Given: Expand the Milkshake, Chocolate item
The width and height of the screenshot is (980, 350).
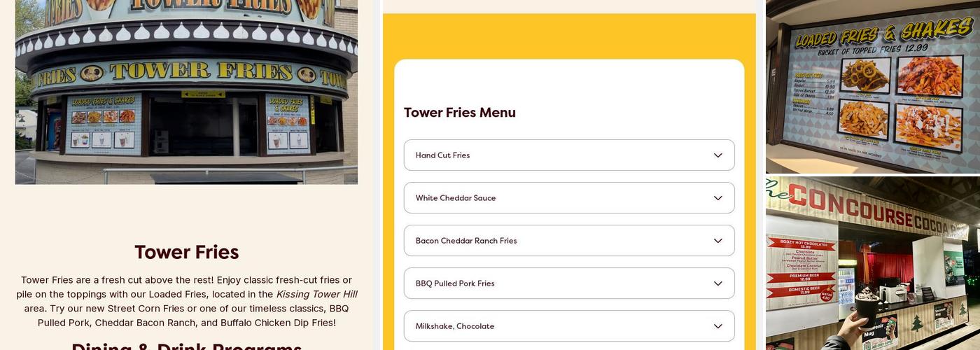Looking at the screenshot, I should point(569,326).
